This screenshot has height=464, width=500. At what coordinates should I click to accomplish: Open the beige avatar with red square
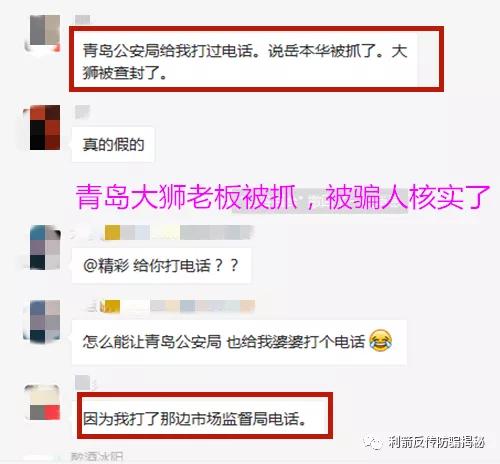pos(45,402)
